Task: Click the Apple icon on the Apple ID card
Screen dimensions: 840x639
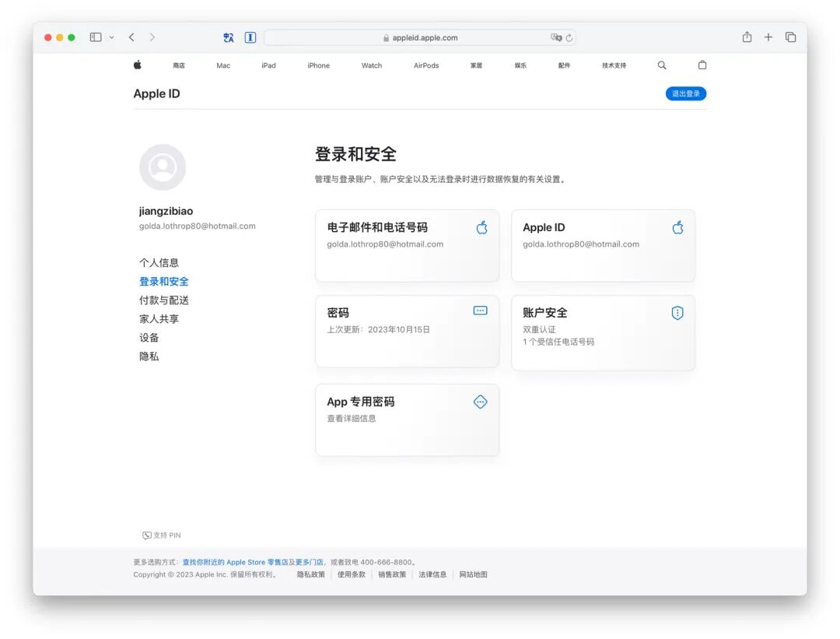Action: pyautogui.click(x=677, y=226)
